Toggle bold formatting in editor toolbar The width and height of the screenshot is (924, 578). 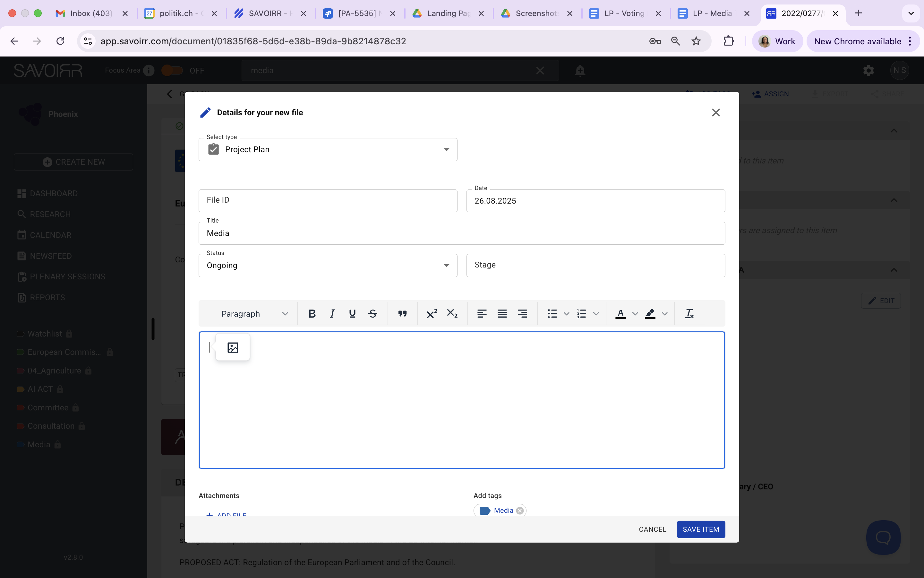tap(312, 314)
